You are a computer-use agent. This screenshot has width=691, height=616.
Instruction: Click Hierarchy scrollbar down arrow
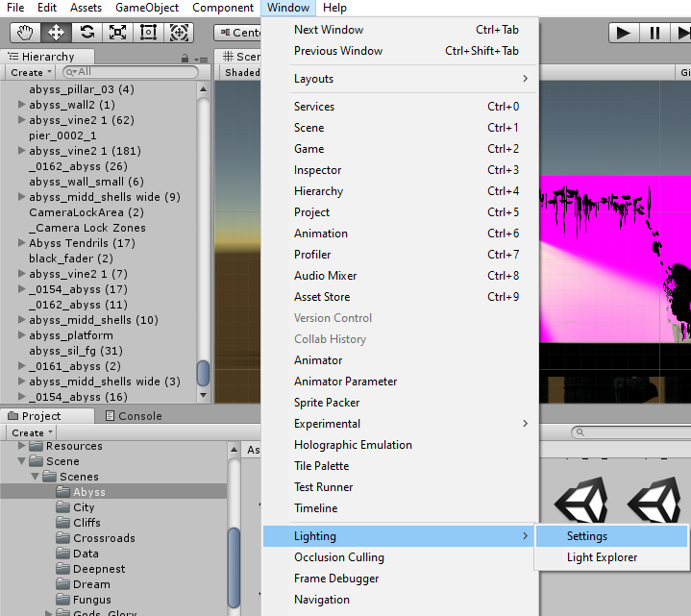click(x=203, y=395)
